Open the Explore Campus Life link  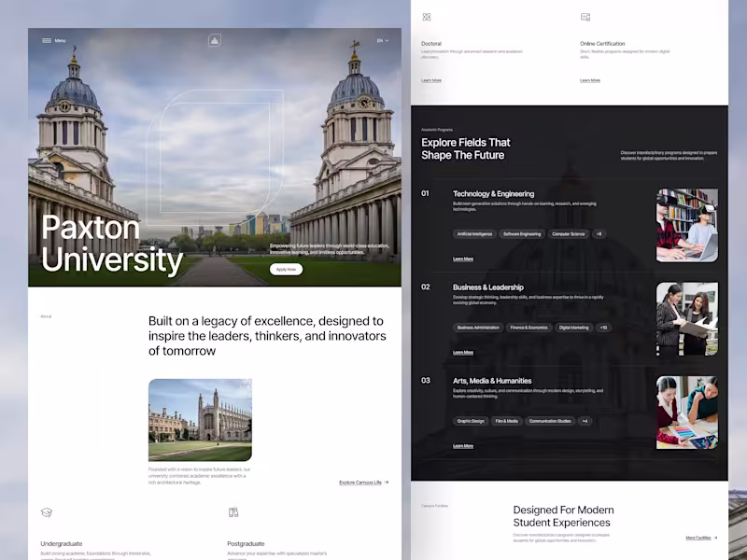pyautogui.click(x=364, y=483)
